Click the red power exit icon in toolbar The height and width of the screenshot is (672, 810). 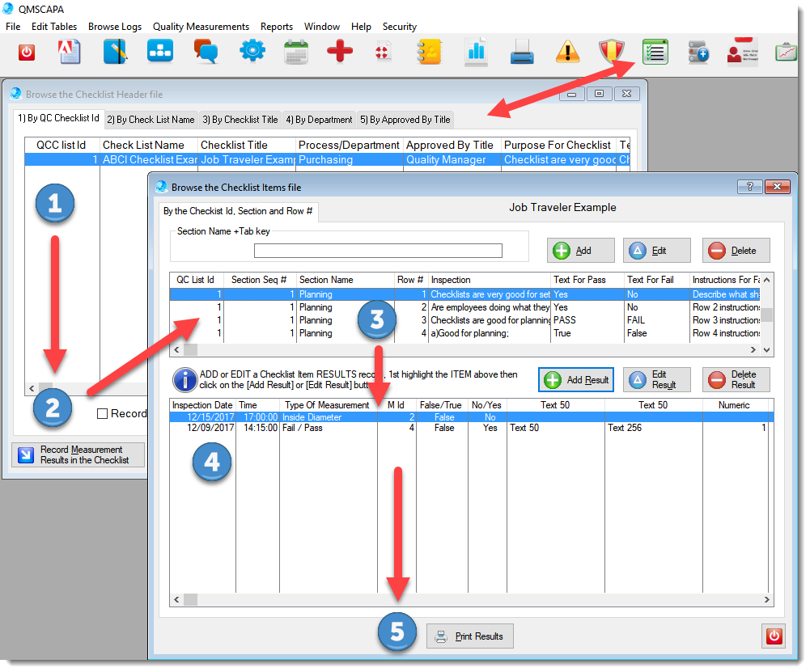tap(27, 53)
